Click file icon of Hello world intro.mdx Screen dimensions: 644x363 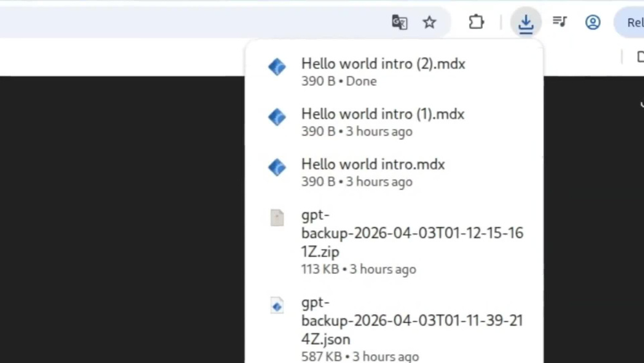tap(277, 168)
